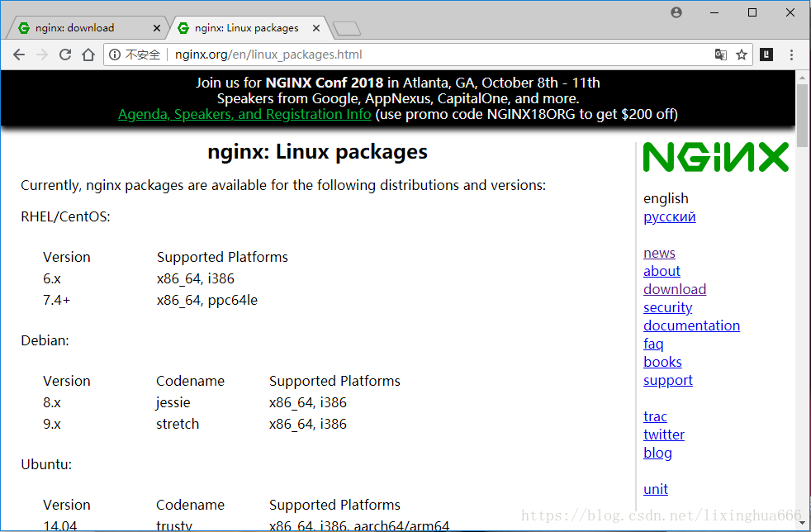Switch to the nginx: download tab
Viewport: 811px width, 532px height.
click(88, 28)
